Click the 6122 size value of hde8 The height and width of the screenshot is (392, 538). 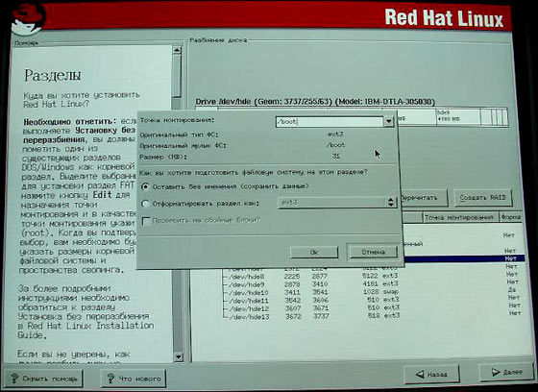pyautogui.click(x=370, y=276)
